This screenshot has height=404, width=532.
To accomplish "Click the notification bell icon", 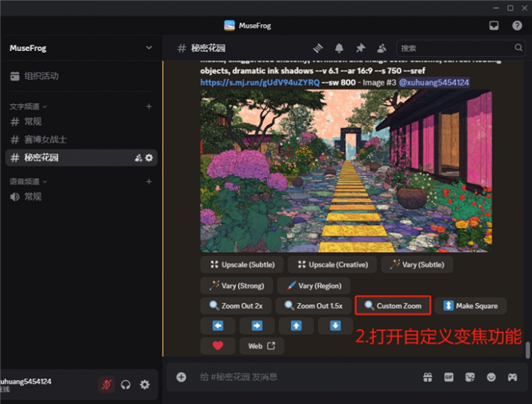I will click(340, 48).
